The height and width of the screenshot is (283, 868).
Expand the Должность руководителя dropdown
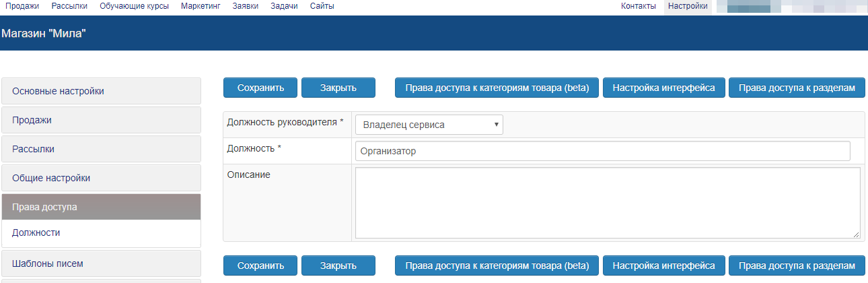(x=429, y=125)
